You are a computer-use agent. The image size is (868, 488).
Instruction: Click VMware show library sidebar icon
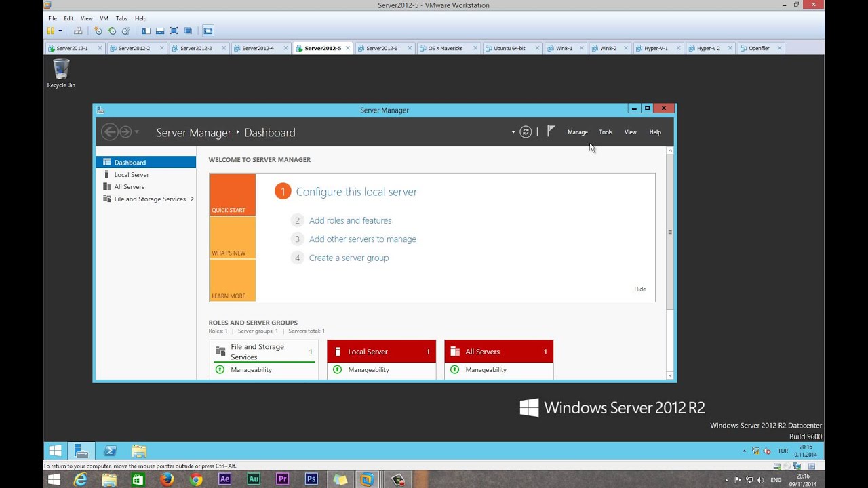(146, 30)
